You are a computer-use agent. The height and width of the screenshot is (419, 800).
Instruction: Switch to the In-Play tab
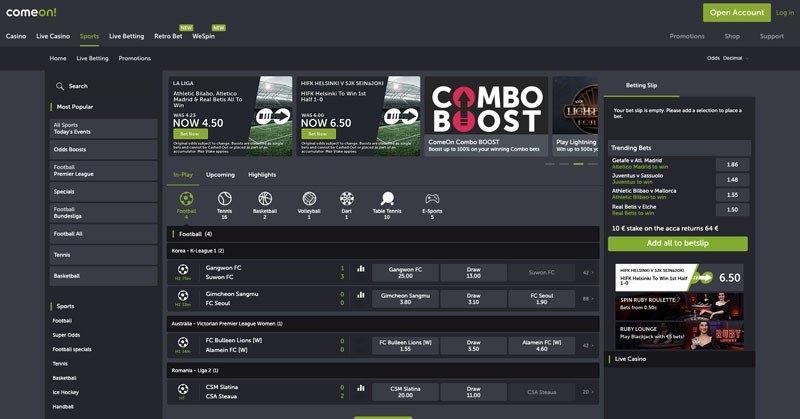point(183,175)
